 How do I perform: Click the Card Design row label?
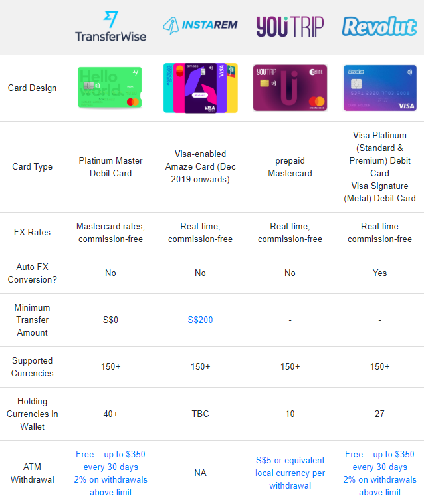point(32,88)
